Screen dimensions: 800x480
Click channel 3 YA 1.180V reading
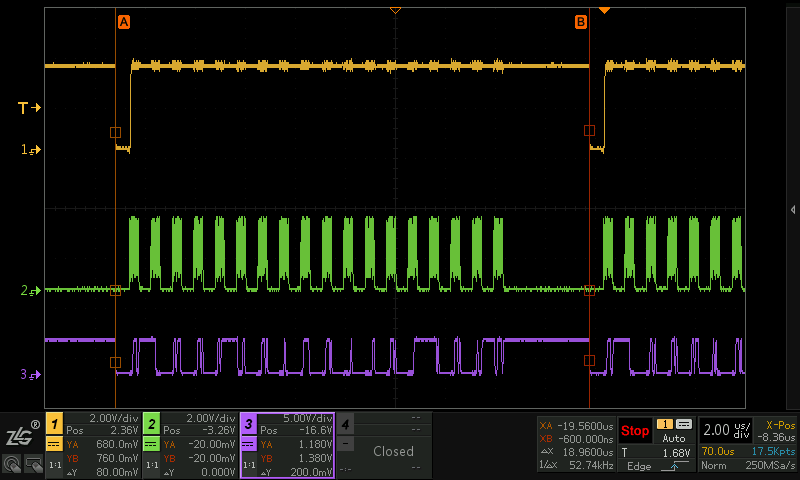pos(296,444)
